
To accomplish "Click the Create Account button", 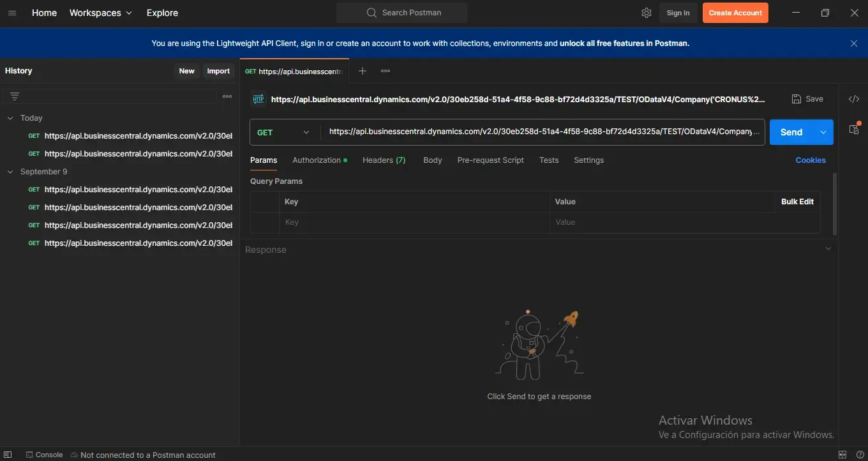I will pos(735,13).
